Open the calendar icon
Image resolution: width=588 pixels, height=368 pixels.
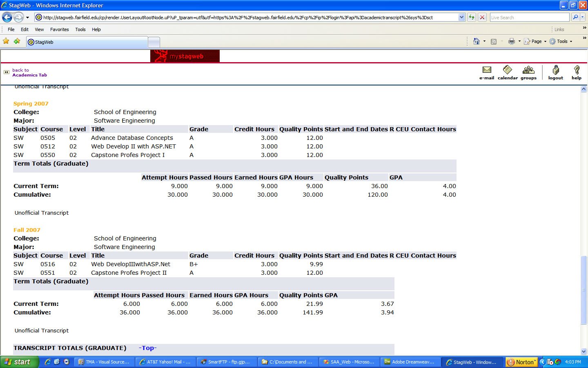(508, 72)
